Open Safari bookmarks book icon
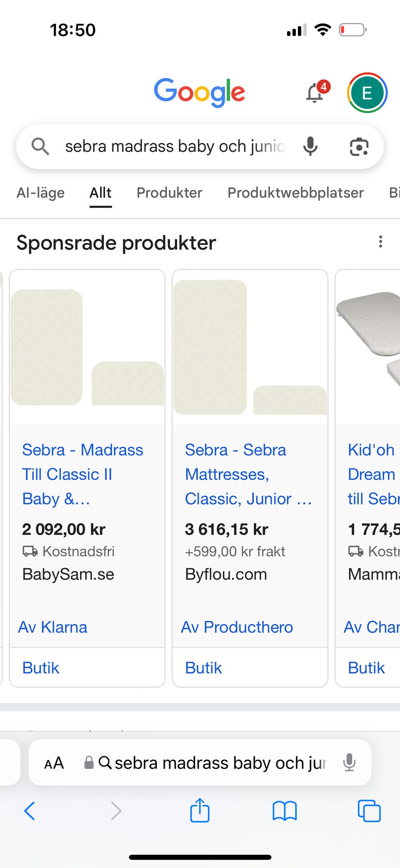Image resolution: width=400 pixels, height=868 pixels. click(x=285, y=811)
